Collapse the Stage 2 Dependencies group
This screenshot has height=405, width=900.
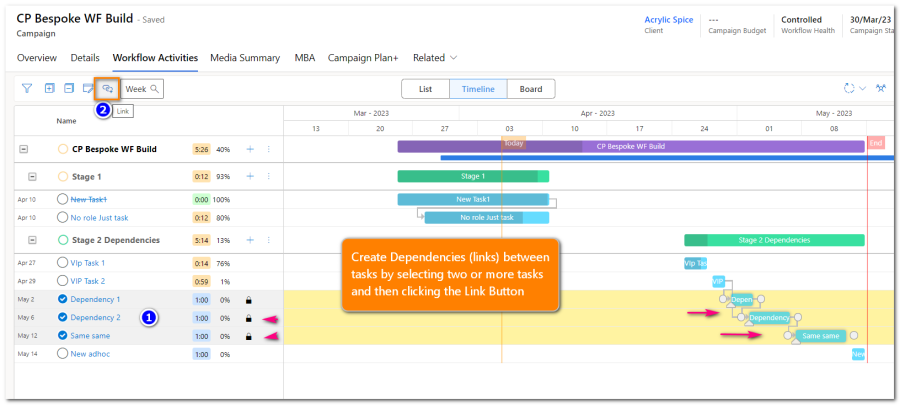(x=32, y=240)
